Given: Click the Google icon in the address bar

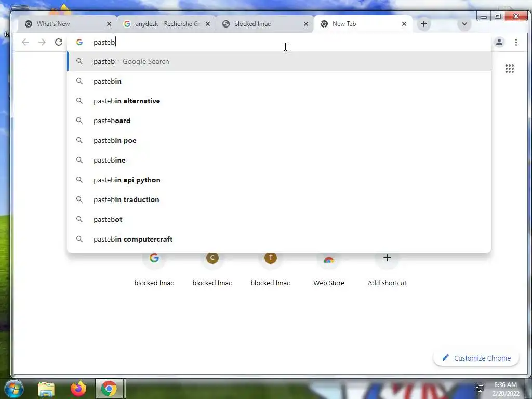Looking at the screenshot, I should pyautogui.click(x=79, y=42).
